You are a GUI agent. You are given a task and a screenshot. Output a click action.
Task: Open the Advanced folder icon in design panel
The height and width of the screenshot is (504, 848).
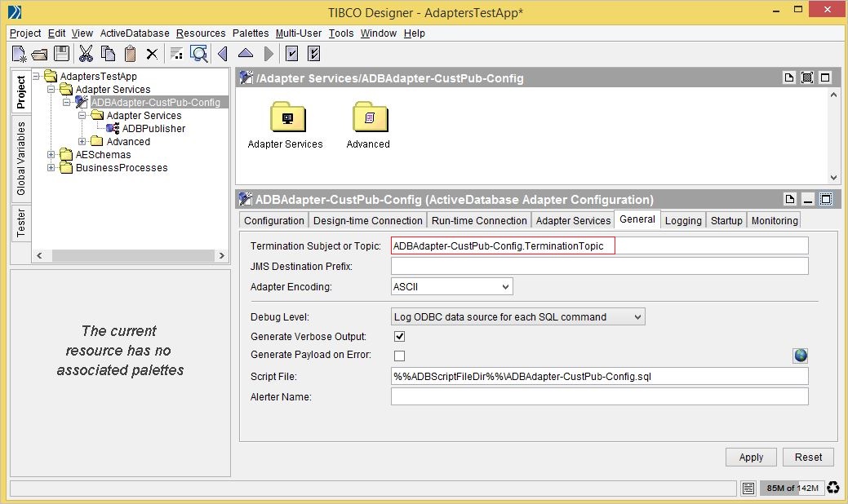370,117
